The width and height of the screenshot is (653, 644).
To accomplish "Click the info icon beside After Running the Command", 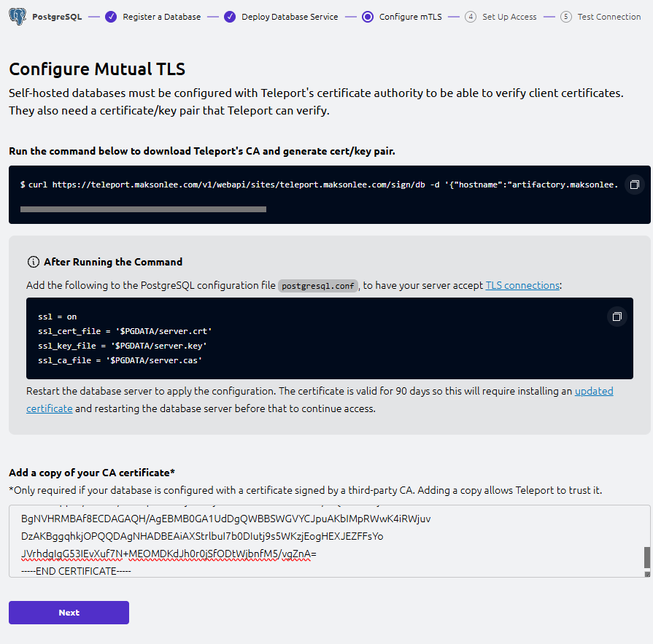I will coord(33,262).
